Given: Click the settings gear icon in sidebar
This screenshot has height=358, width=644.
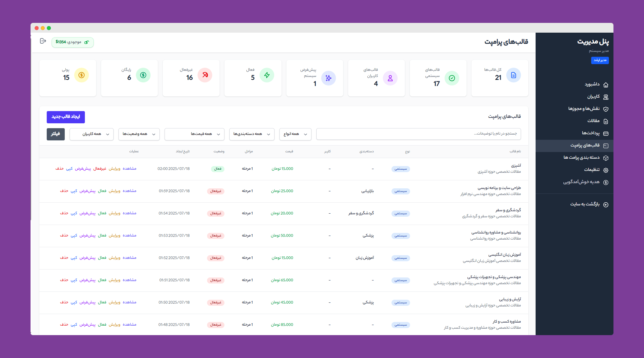Looking at the screenshot, I should pyautogui.click(x=606, y=170).
